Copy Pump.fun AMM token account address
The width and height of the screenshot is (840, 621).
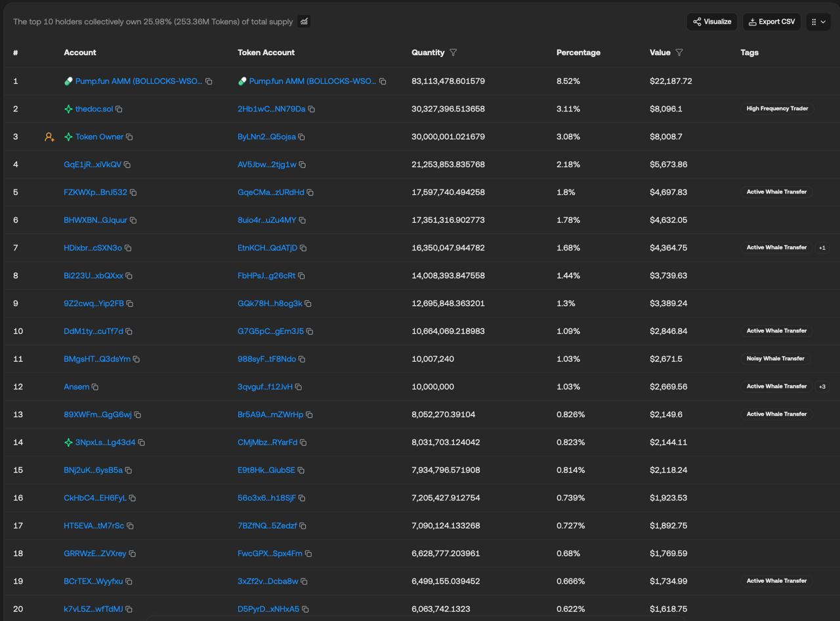tap(383, 81)
